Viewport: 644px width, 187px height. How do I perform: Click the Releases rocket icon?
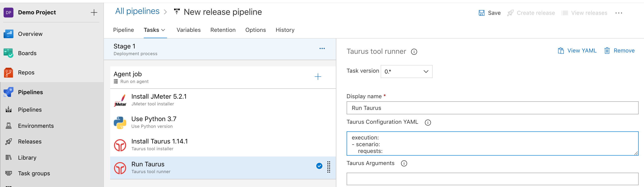click(9, 141)
